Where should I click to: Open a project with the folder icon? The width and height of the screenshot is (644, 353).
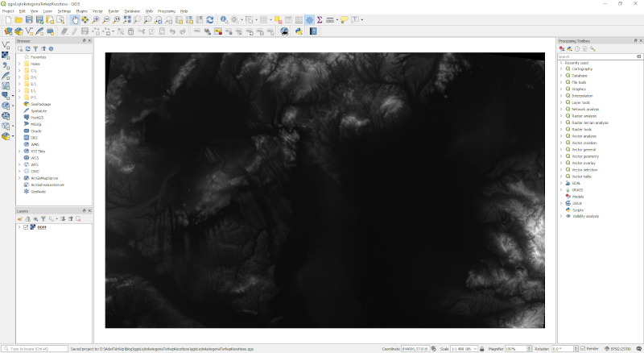click(19, 20)
